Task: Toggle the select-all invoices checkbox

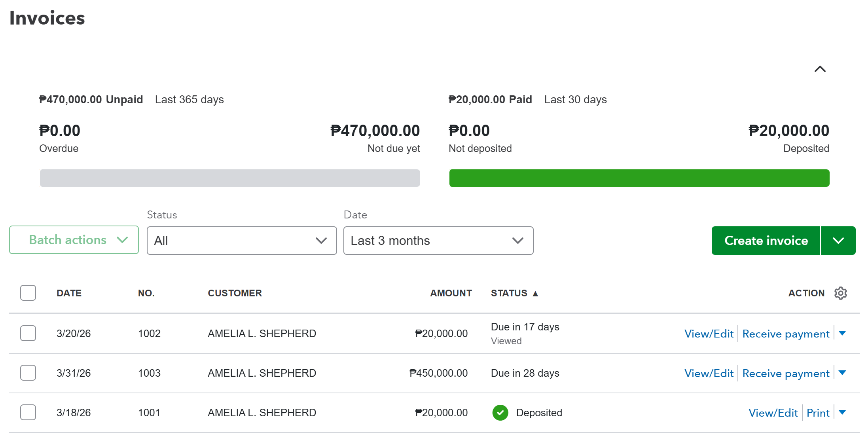Action: 28,293
